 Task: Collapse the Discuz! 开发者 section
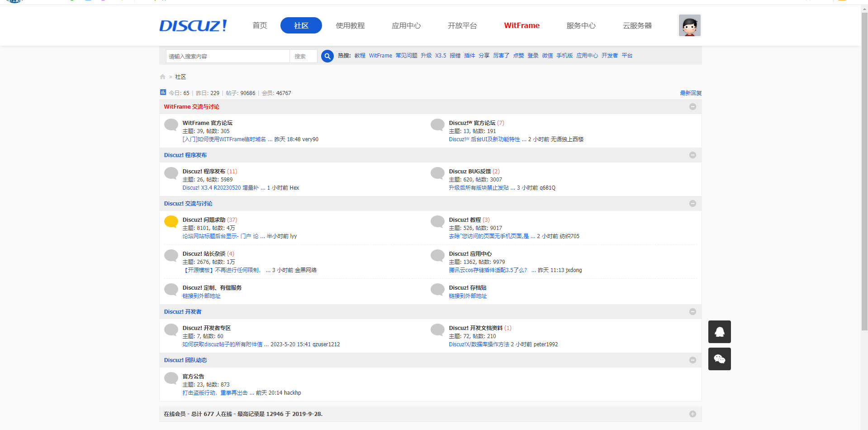point(693,312)
